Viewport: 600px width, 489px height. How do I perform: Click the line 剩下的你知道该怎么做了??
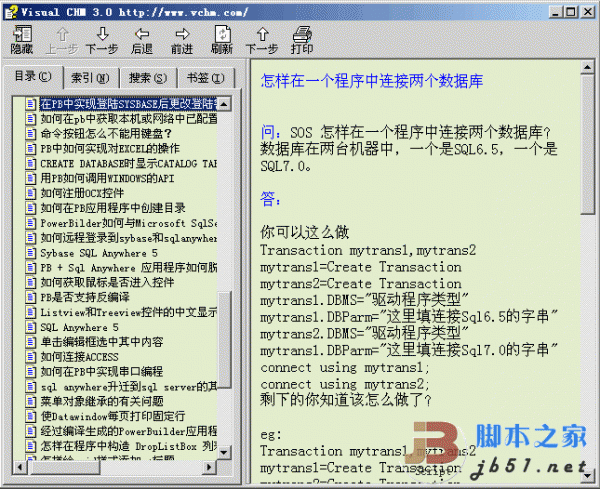point(346,400)
